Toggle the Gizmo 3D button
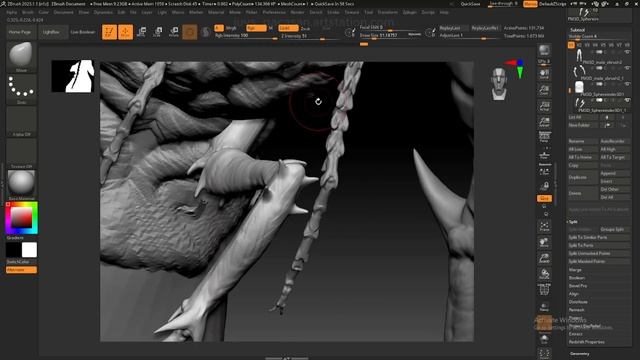The height and width of the screenshot is (360, 640). 190,32
